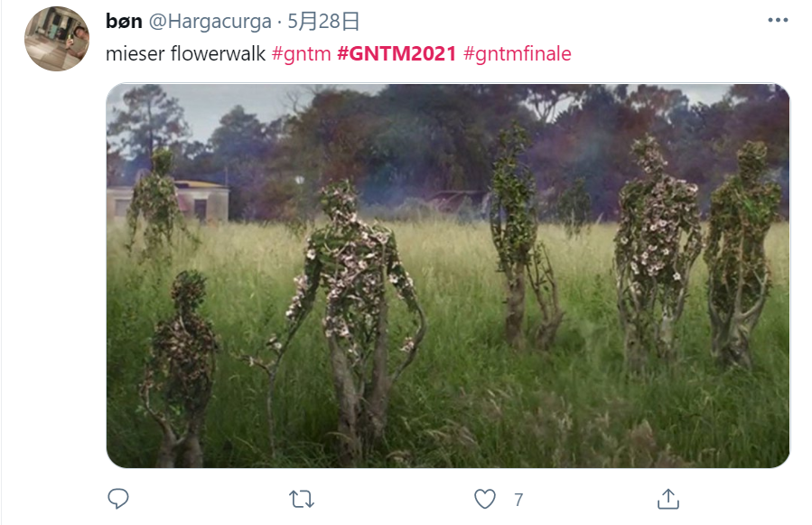
Task: Open the three-dot more options menu
Action: pyautogui.click(x=778, y=20)
